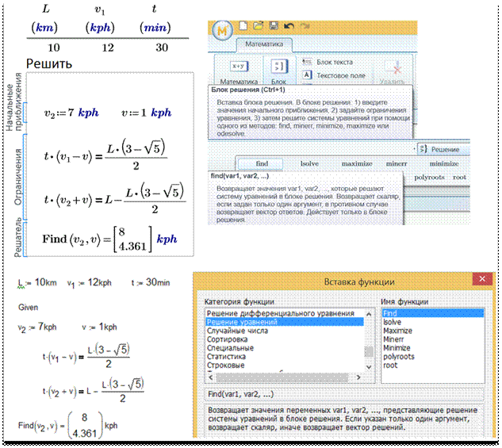Open a file with the folder icon

pyautogui.click(x=259, y=25)
